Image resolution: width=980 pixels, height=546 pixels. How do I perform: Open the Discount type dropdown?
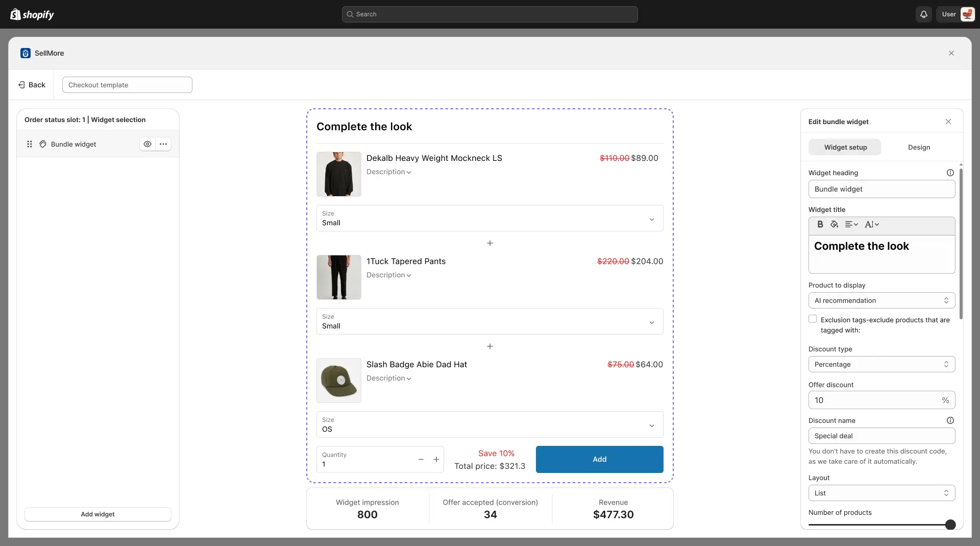pyautogui.click(x=881, y=364)
